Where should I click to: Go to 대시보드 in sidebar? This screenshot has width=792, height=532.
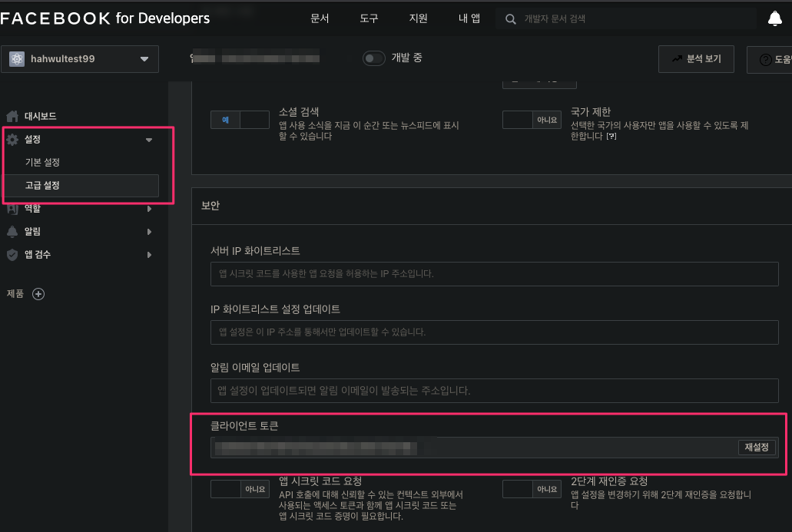coord(41,116)
